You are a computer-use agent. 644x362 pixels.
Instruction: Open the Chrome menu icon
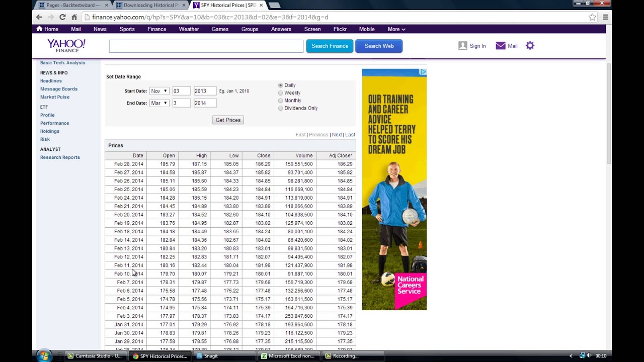click(605, 17)
